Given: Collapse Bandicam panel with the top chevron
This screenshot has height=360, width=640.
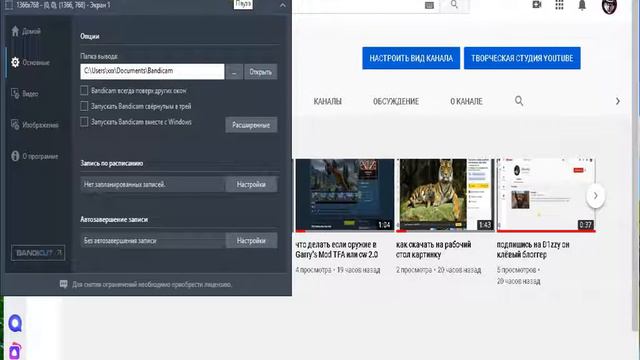Looking at the screenshot, I should (283, 5).
